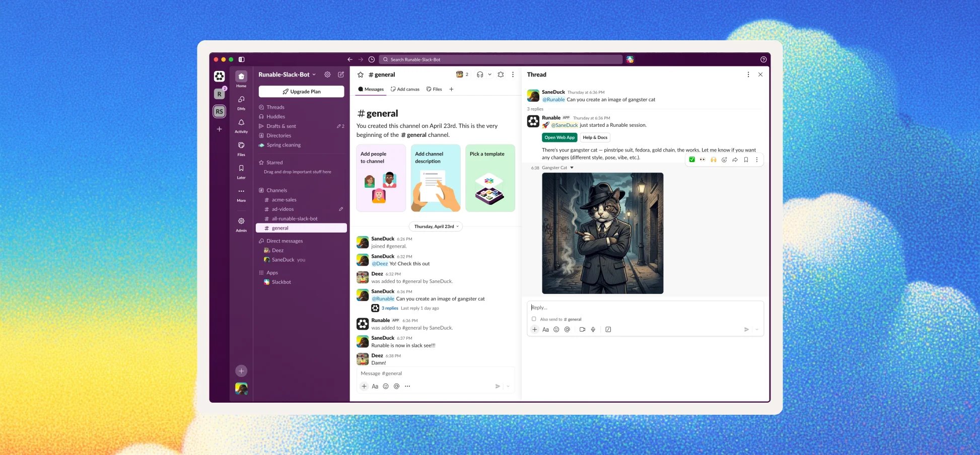980x455 pixels.
Task: Open the history clock icon in top bar
Action: click(371, 59)
